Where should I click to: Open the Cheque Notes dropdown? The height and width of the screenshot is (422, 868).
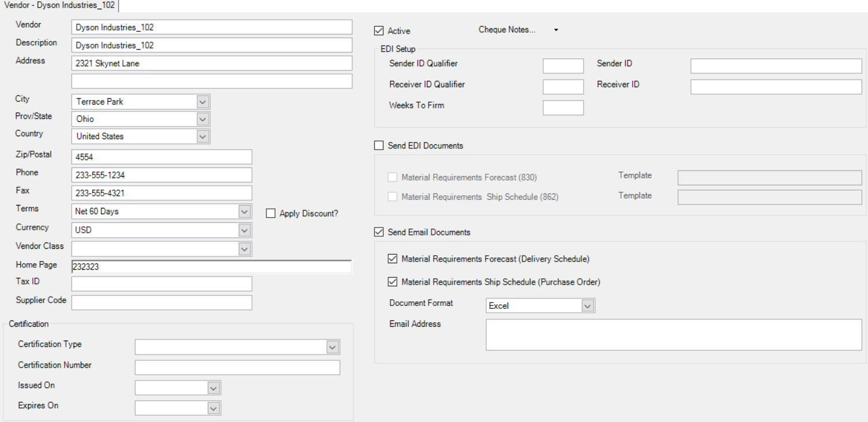pos(556,30)
